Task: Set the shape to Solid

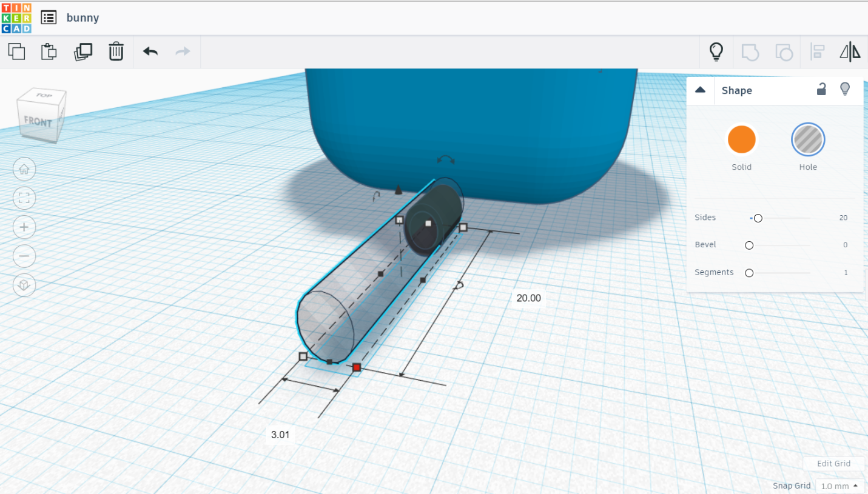Action: (742, 140)
